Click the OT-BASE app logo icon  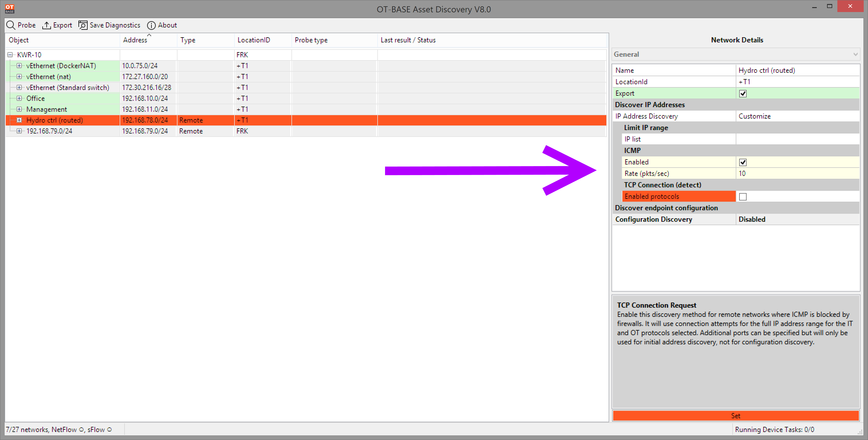(x=9, y=9)
